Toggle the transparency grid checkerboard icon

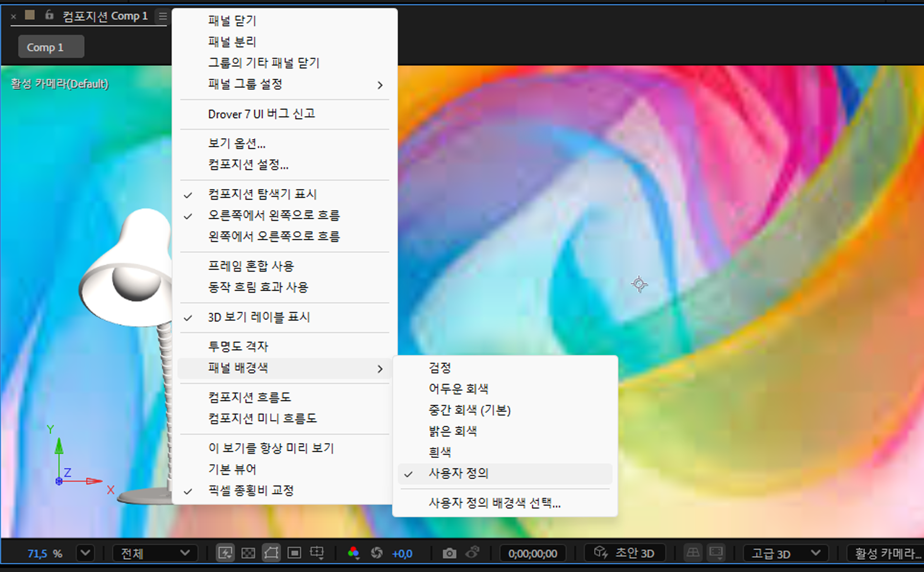click(x=248, y=553)
